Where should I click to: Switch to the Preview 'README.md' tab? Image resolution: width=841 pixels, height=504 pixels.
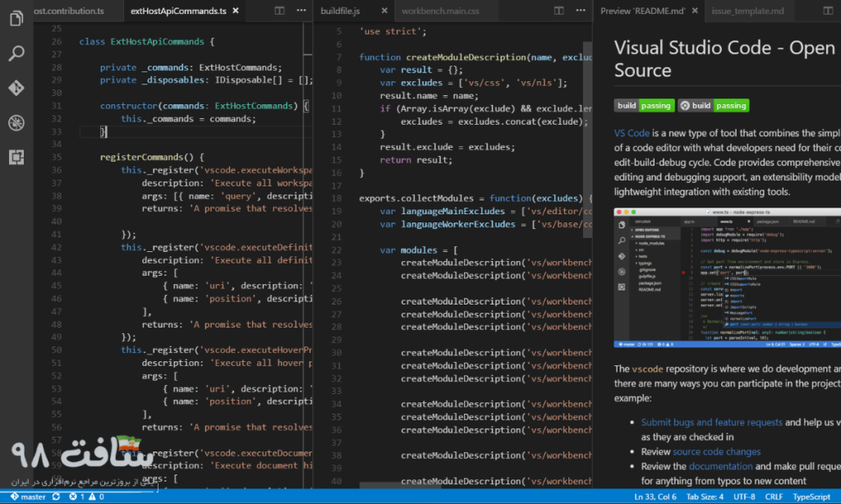pyautogui.click(x=643, y=11)
